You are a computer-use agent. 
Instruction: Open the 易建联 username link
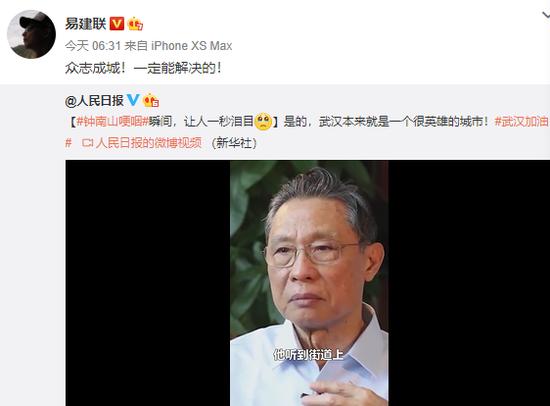[x=86, y=24]
